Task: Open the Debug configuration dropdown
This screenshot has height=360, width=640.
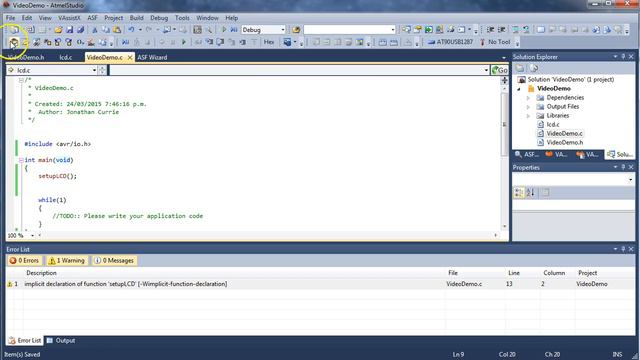Action: point(282,30)
